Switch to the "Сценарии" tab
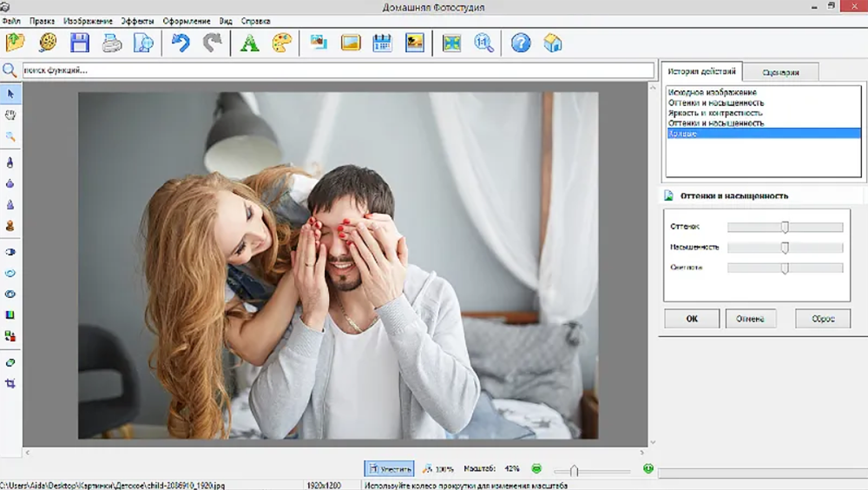The image size is (868, 490). pos(780,73)
